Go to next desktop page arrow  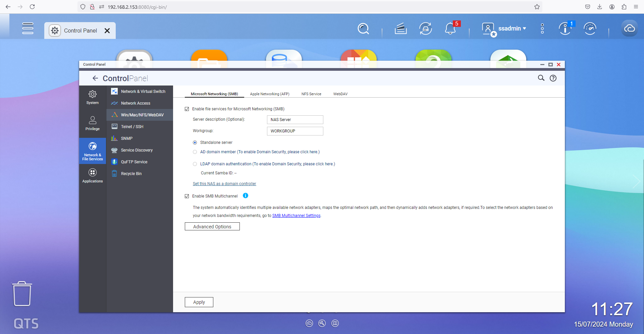point(636,181)
